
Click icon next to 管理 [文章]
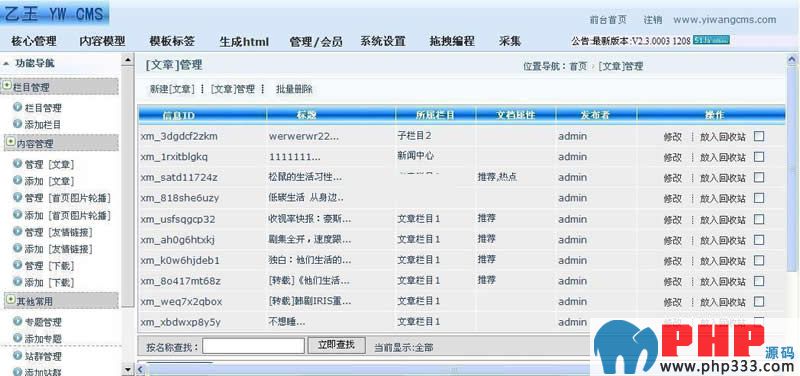pos(18,164)
